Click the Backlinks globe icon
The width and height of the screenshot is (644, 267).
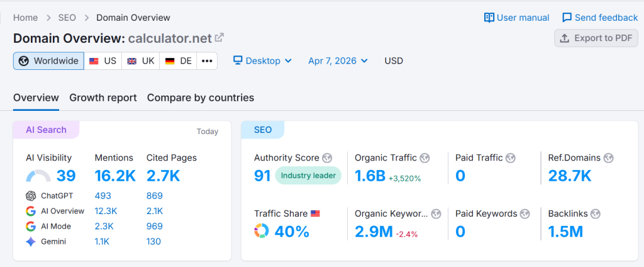tap(596, 213)
